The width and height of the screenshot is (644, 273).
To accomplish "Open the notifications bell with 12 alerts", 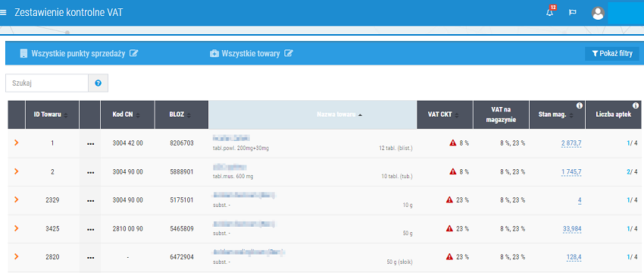I will [550, 12].
